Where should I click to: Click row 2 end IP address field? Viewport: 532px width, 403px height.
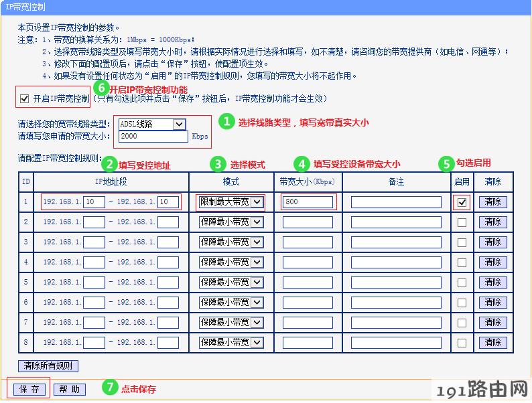tap(168, 222)
